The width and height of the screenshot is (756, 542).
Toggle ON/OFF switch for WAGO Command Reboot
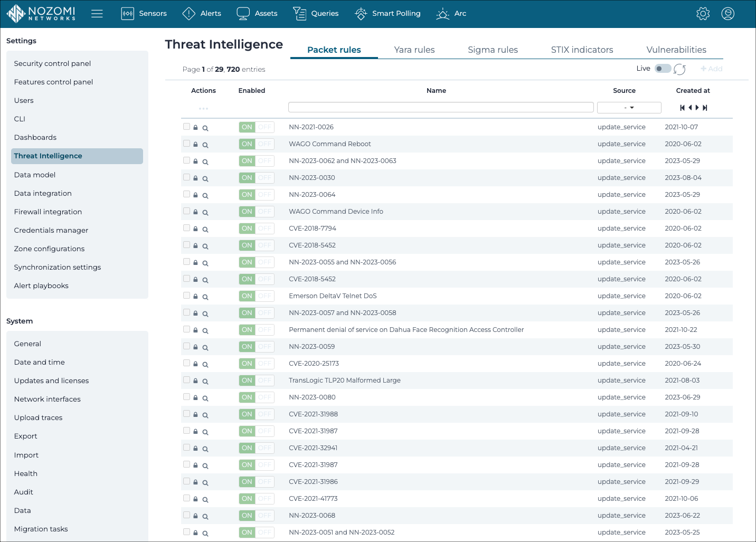pyautogui.click(x=257, y=144)
